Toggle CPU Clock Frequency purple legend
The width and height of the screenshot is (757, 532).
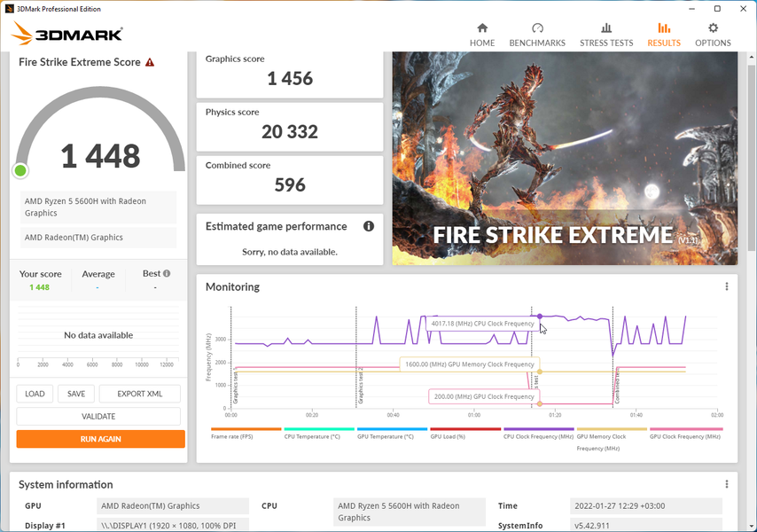click(x=539, y=429)
